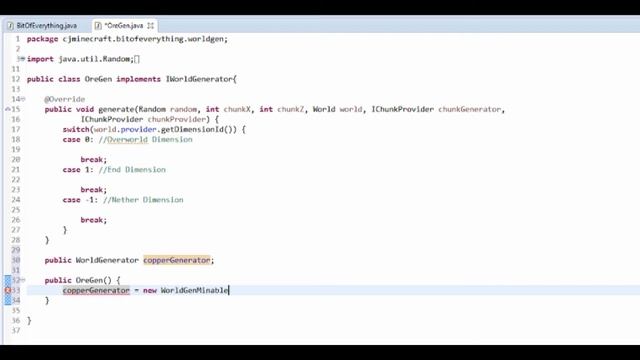Image resolution: width=640 pixels, height=360 pixels.
Task: Click the '//End Dimension' comment
Action: (x=132, y=169)
